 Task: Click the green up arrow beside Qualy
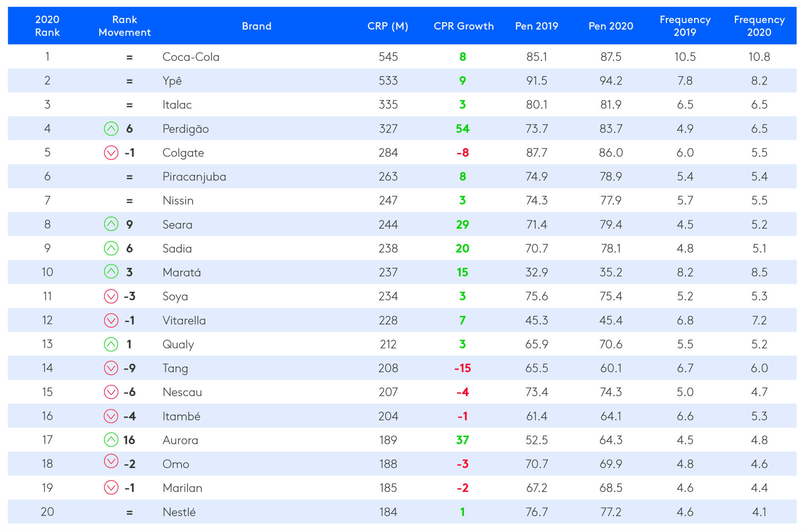click(x=111, y=344)
